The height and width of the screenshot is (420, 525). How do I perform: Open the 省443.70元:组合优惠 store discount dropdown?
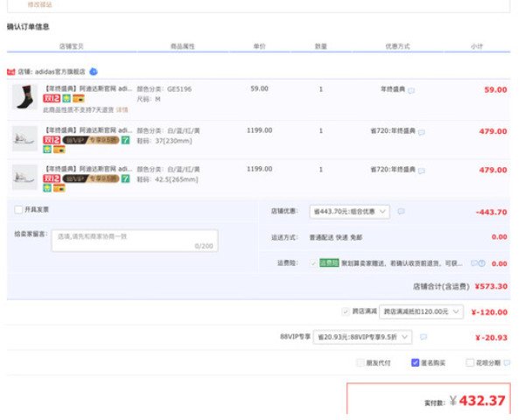(349, 212)
